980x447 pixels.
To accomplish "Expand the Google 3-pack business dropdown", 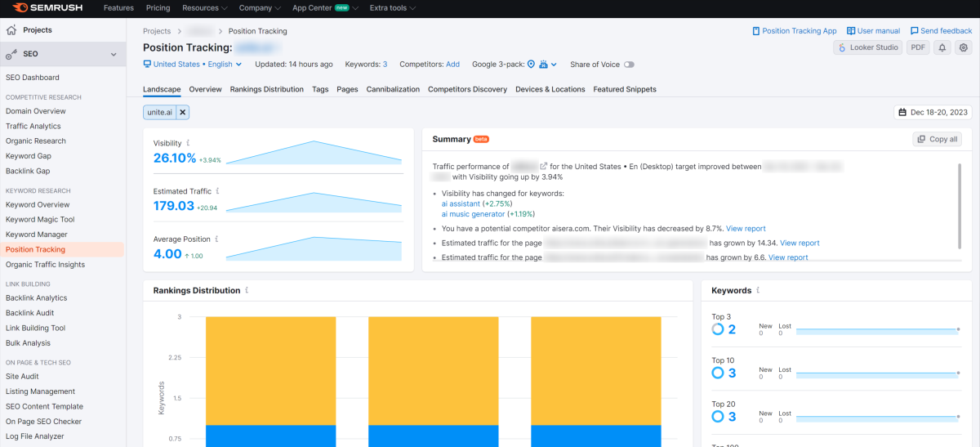I will click(548, 65).
